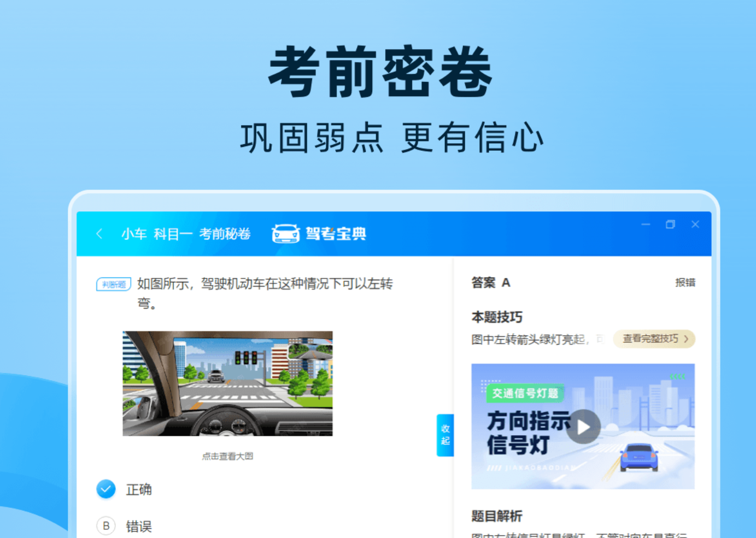Play the 方向指示信号灯 video
The image size is (756, 538).
[583, 427]
